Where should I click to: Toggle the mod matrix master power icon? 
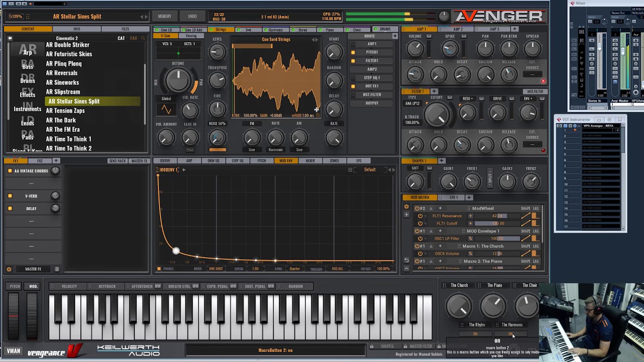pos(407,207)
